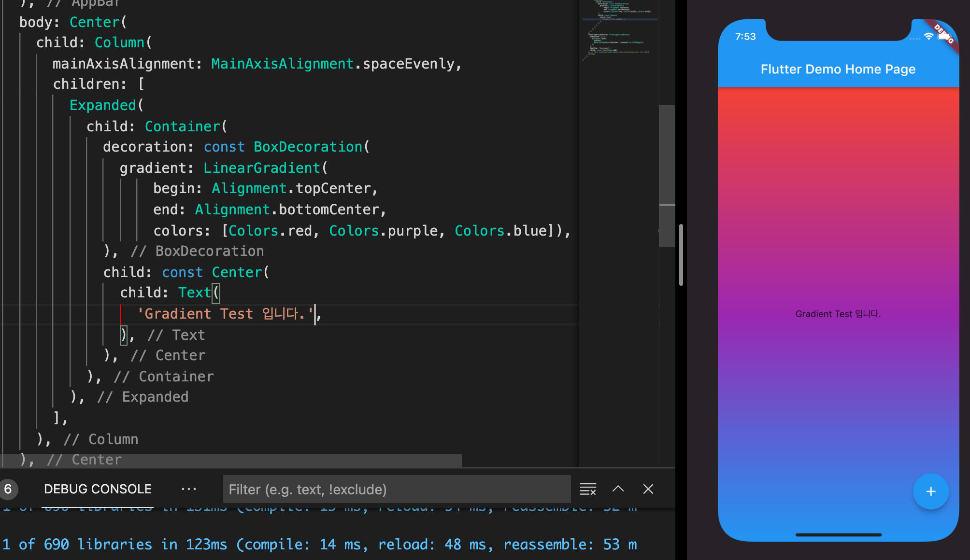Image resolution: width=970 pixels, height=560 pixels.
Task: Click the problems badge showing 6
Action: coord(8,489)
